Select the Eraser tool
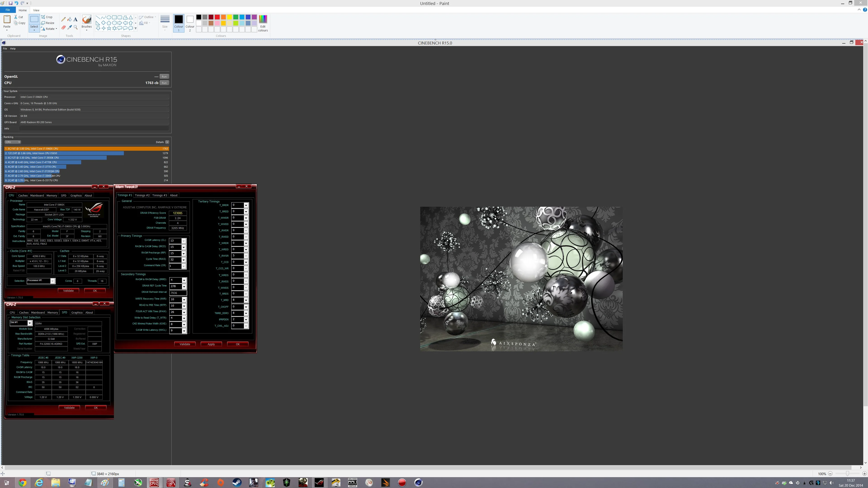This screenshot has height=488, width=868. [x=63, y=27]
